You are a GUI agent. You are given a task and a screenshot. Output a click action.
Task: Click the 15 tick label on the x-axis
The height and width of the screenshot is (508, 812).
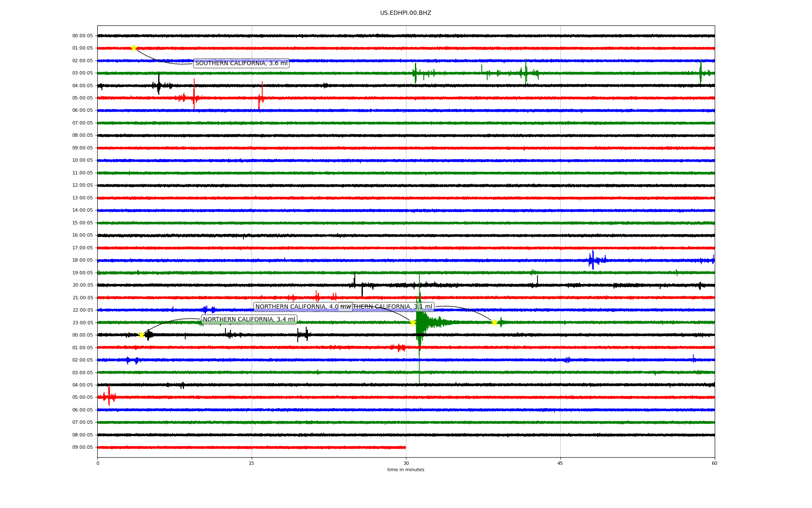pos(252,463)
